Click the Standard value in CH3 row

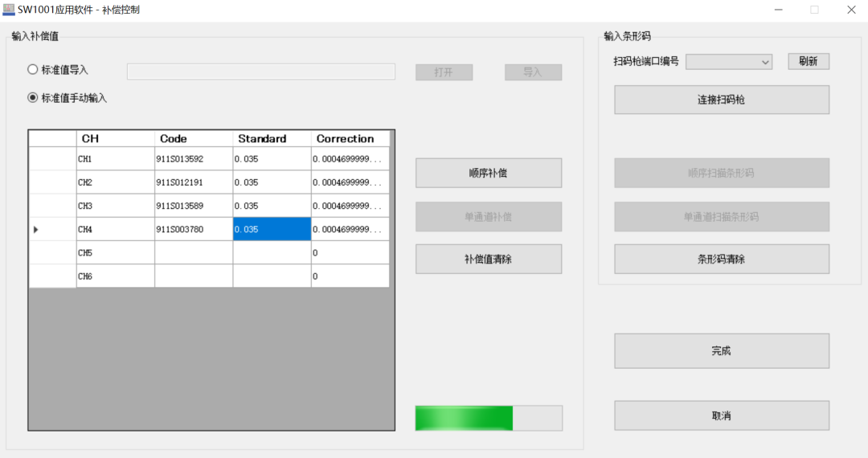click(272, 206)
